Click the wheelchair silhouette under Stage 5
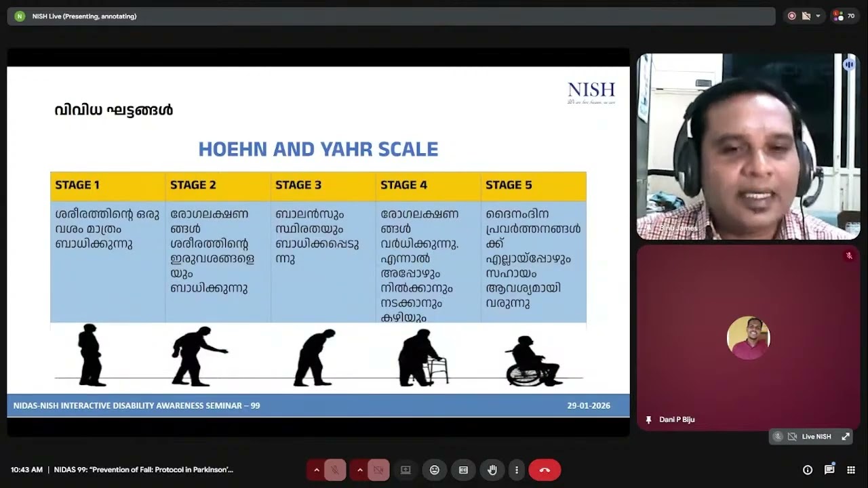This screenshot has width=868, height=488. tap(533, 361)
